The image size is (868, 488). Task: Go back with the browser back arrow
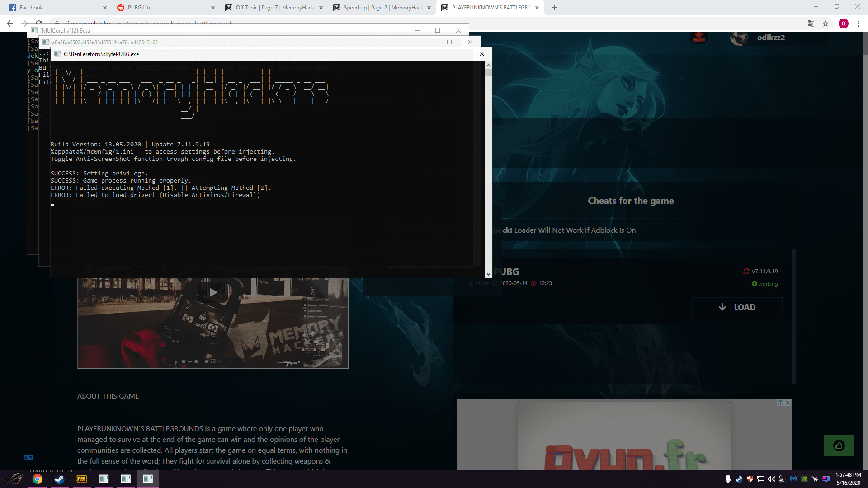coord(10,23)
